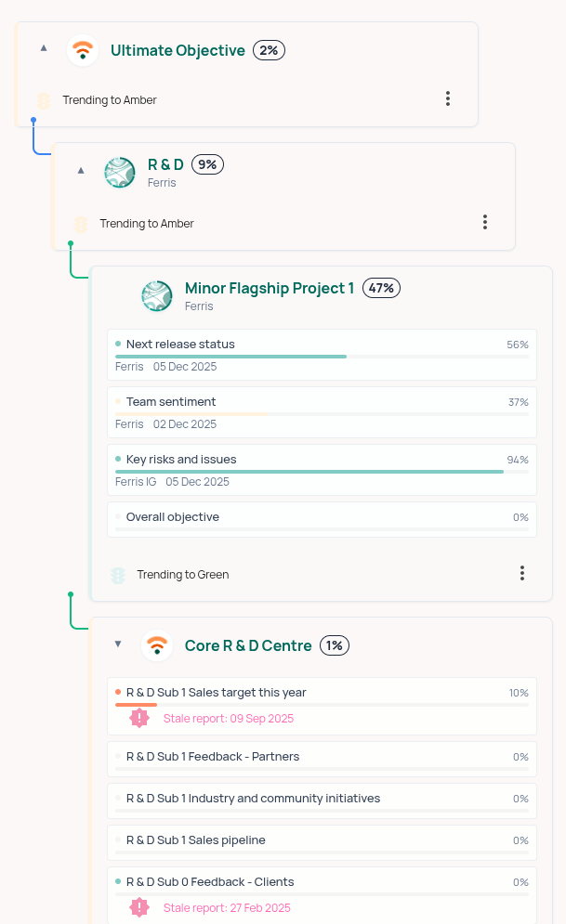Click the Minor Flagship Project 1 avatar
566x924 pixels.
coord(157,296)
